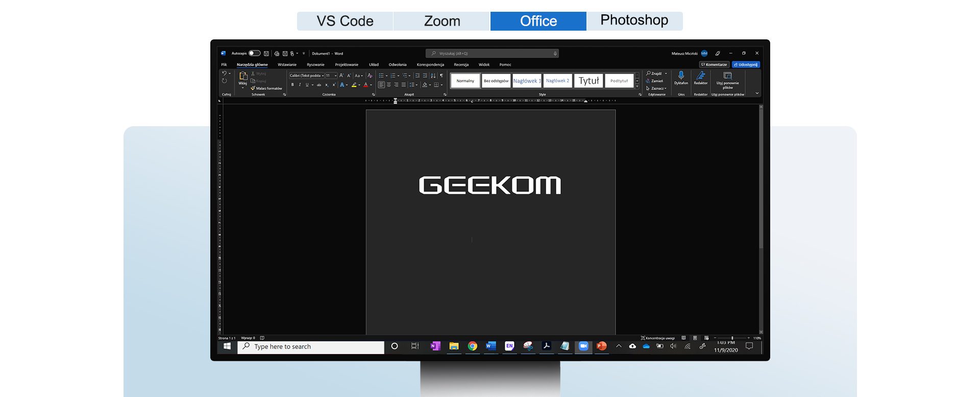Click the center alignment icon

click(389, 85)
